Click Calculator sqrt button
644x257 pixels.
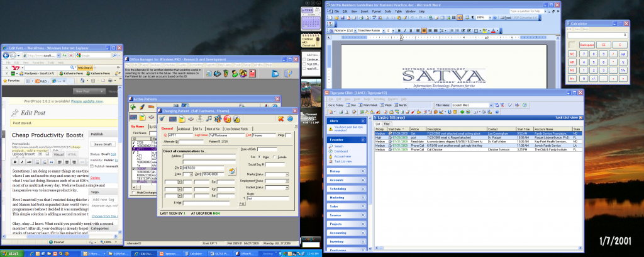(x=623, y=54)
